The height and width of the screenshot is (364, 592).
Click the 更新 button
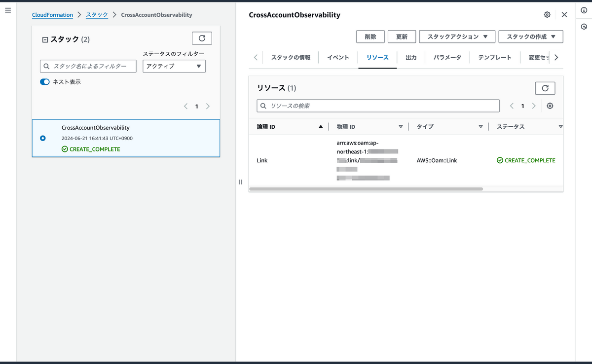pos(402,36)
